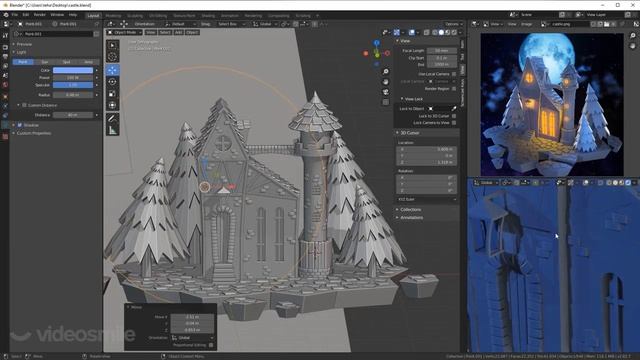The height and width of the screenshot is (360, 640).
Task: Select the Spot light type button
Action: click(x=66, y=62)
